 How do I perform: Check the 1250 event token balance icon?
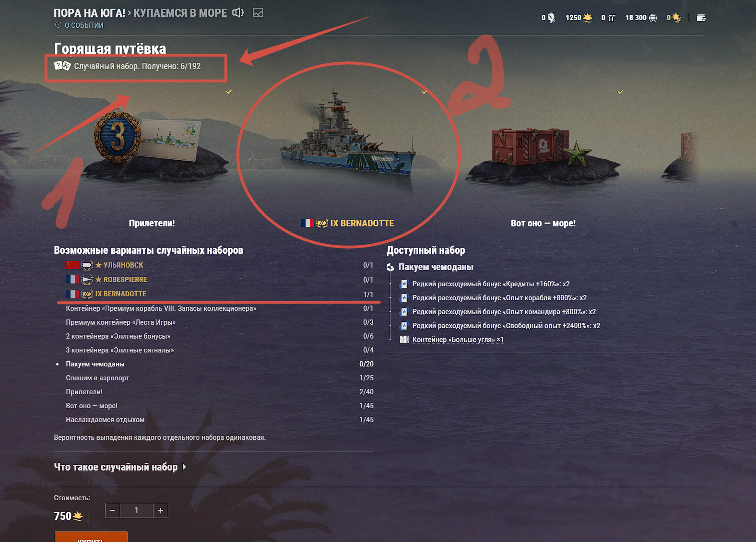pyautogui.click(x=588, y=18)
